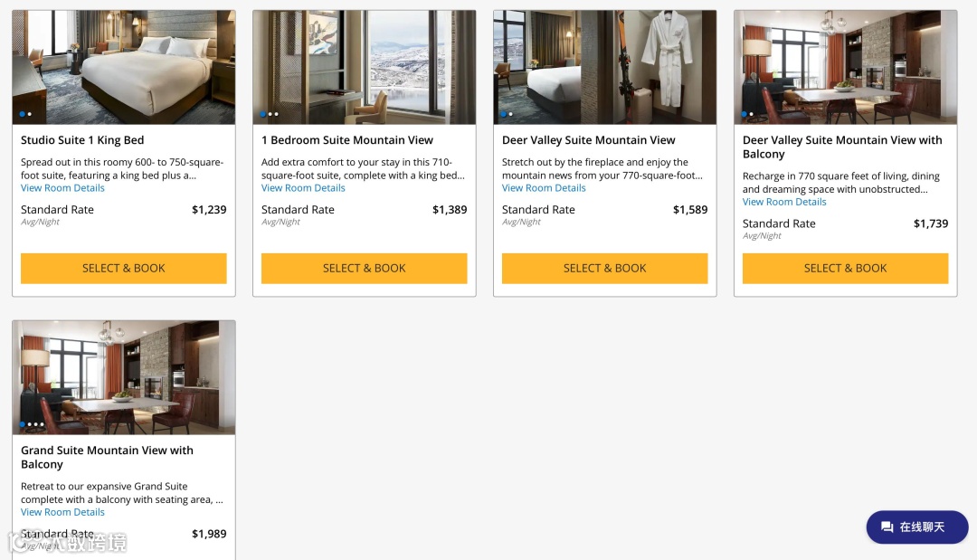The image size is (977, 560).
Task: Select & Book the Studio Suite 1 King Bed
Action: [123, 268]
